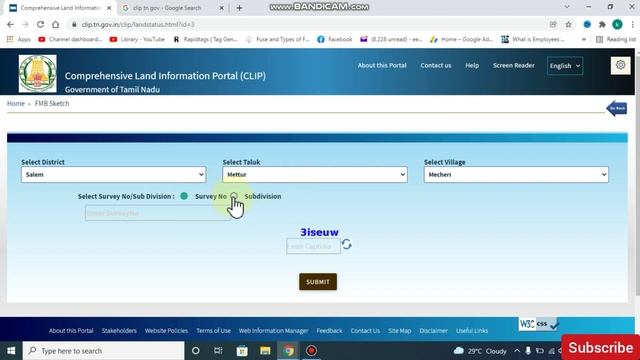The width and height of the screenshot is (640, 360).
Task: Open the Windows Start menu
Action: [11, 351]
